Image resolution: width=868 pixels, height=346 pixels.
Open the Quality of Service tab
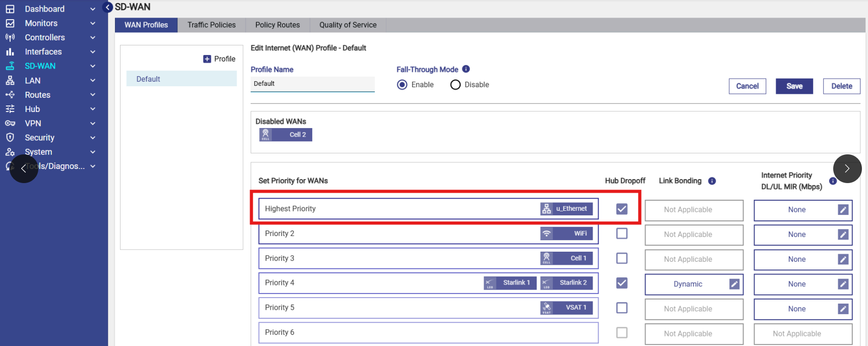[348, 25]
